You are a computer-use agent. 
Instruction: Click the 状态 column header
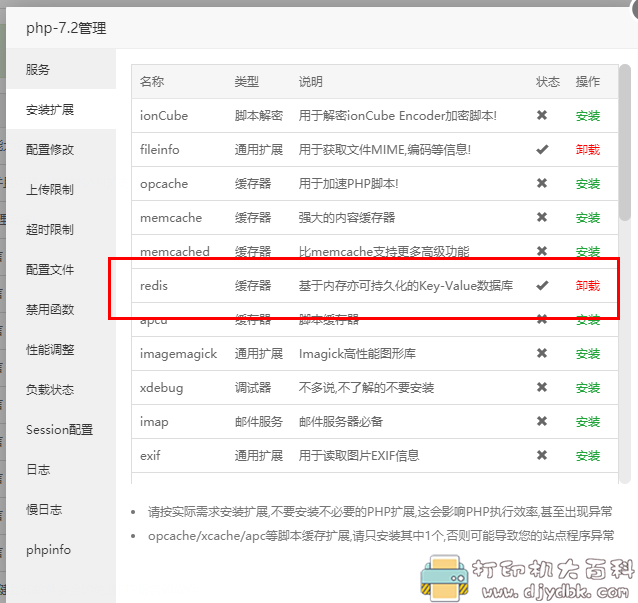coord(548,82)
